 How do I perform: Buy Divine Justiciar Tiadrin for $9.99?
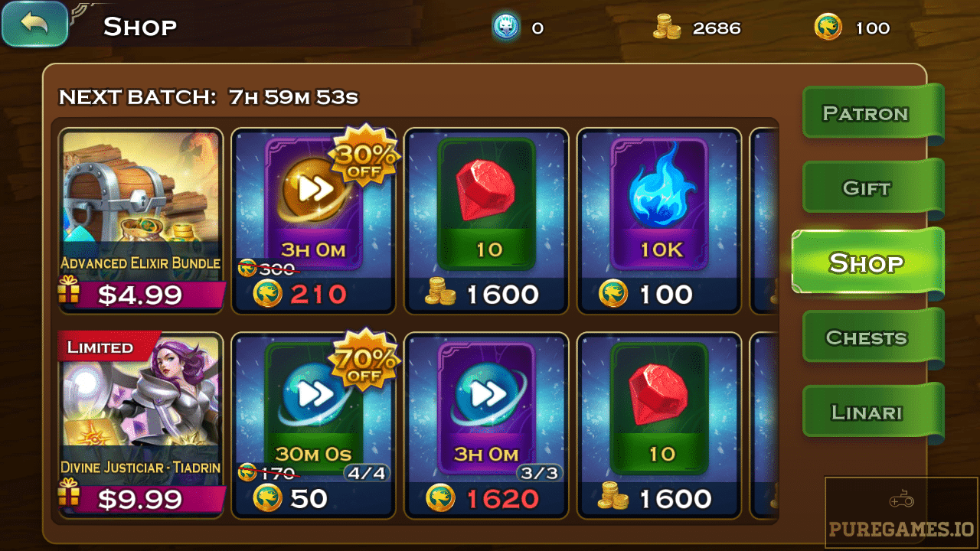pyautogui.click(x=141, y=500)
